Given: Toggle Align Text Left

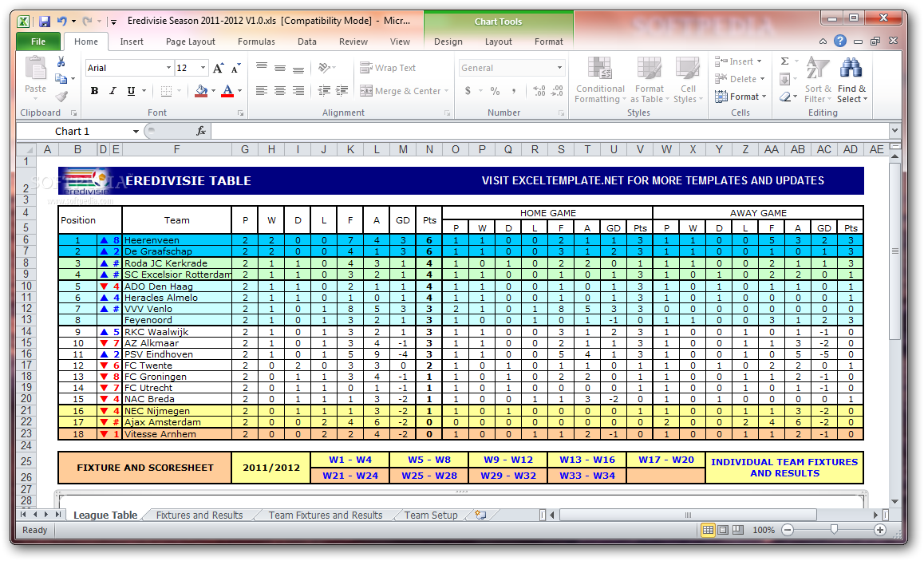Looking at the screenshot, I should (262, 91).
